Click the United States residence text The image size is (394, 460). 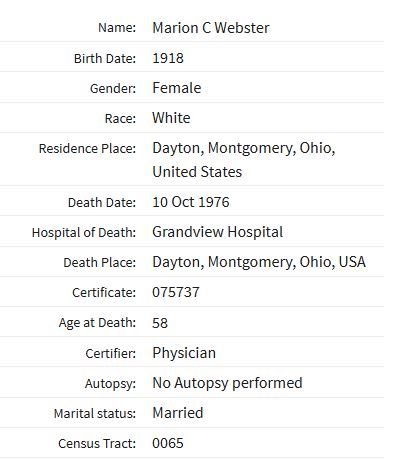[197, 172]
